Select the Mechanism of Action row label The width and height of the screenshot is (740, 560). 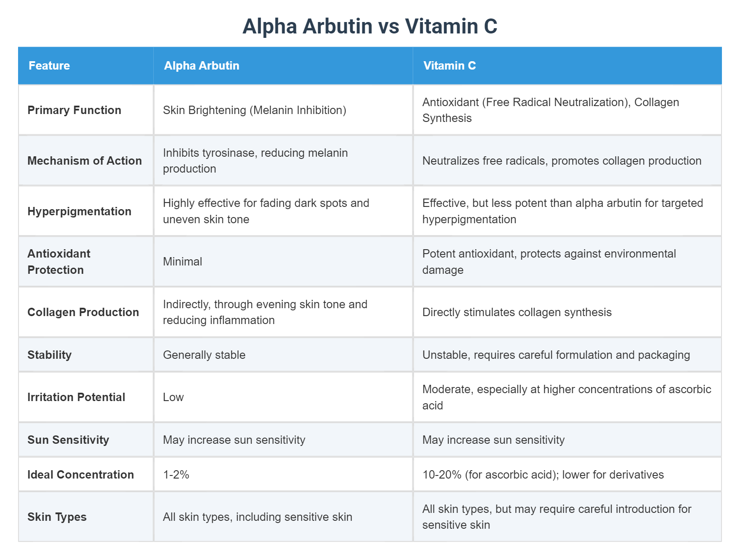click(x=85, y=161)
